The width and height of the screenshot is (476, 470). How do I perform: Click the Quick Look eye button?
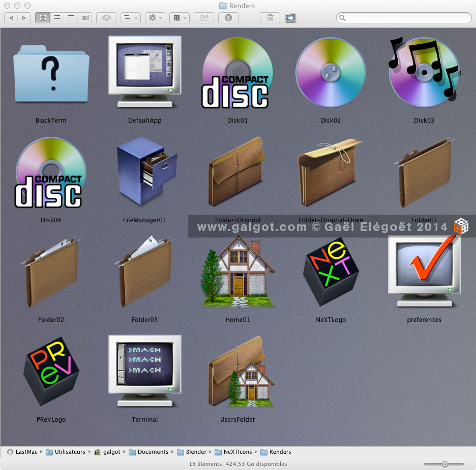[106, 18]
